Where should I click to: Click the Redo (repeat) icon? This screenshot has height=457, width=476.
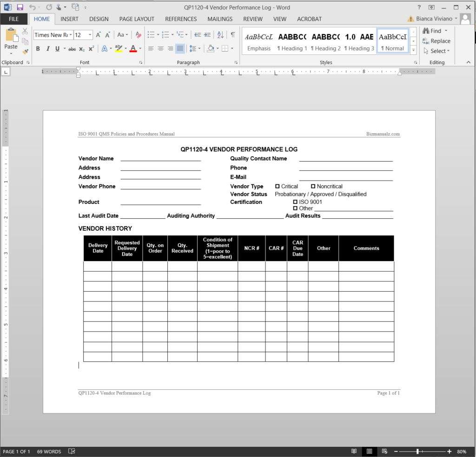[x=49, y=7]
